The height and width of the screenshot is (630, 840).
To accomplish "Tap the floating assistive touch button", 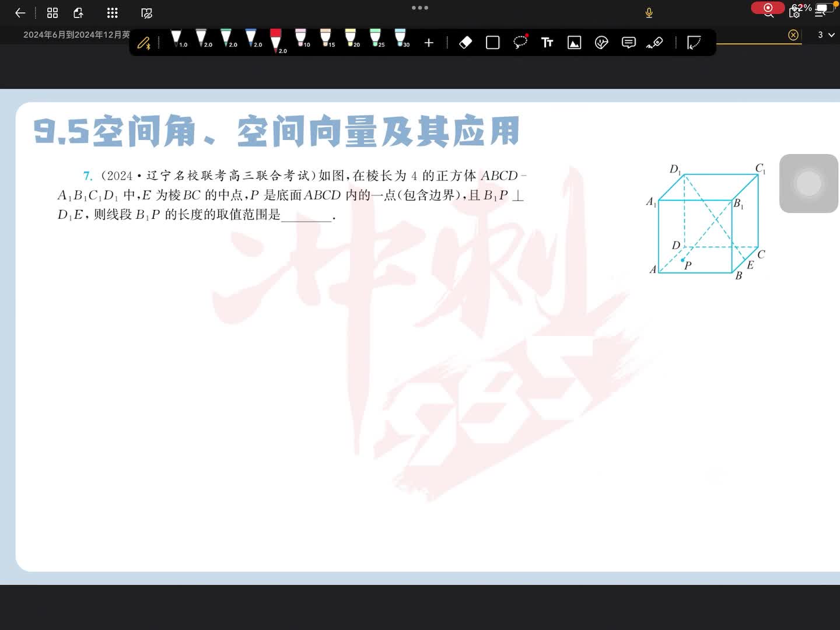I will coord(808,183).
